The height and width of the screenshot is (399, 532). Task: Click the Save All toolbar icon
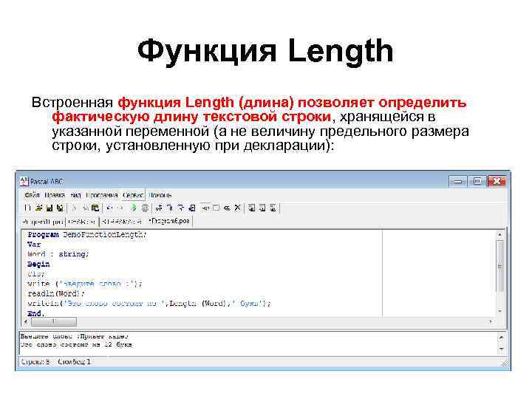click(60, 208)
